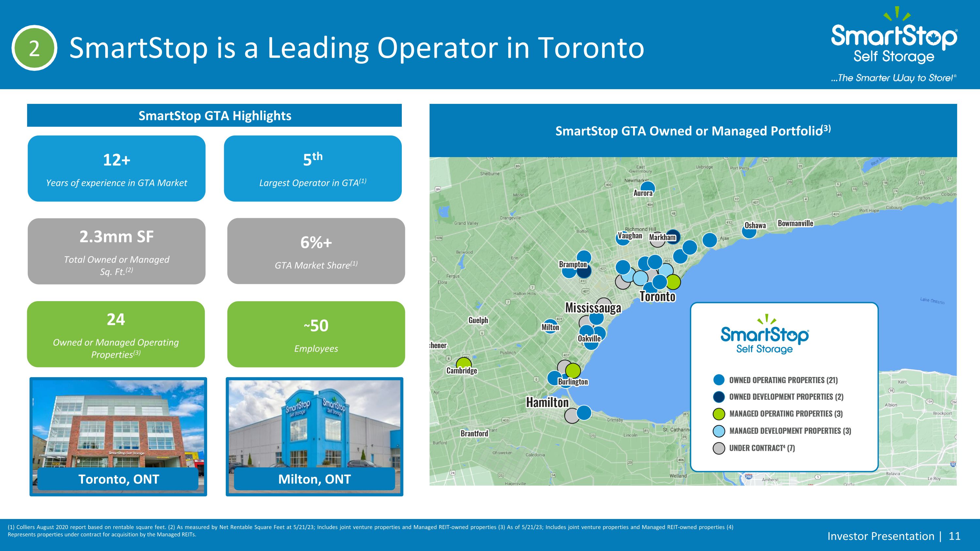This screenshot has width=980, height=551.
Task: Select the Managed Development Properties light-blue dot
Action: (x=719, y=431)
